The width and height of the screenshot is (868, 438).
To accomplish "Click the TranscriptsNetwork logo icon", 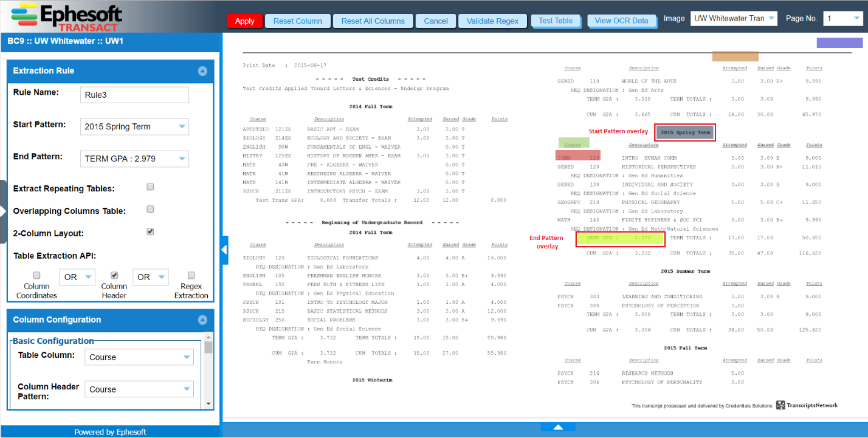I will [780, 405].
